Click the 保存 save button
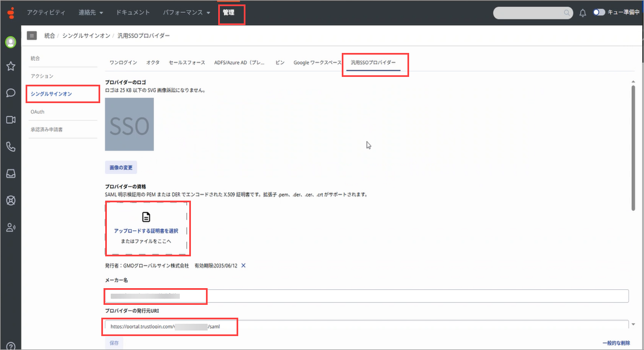Screen dimensions: 644x350 pyautogui.click(x=114, y=343)
